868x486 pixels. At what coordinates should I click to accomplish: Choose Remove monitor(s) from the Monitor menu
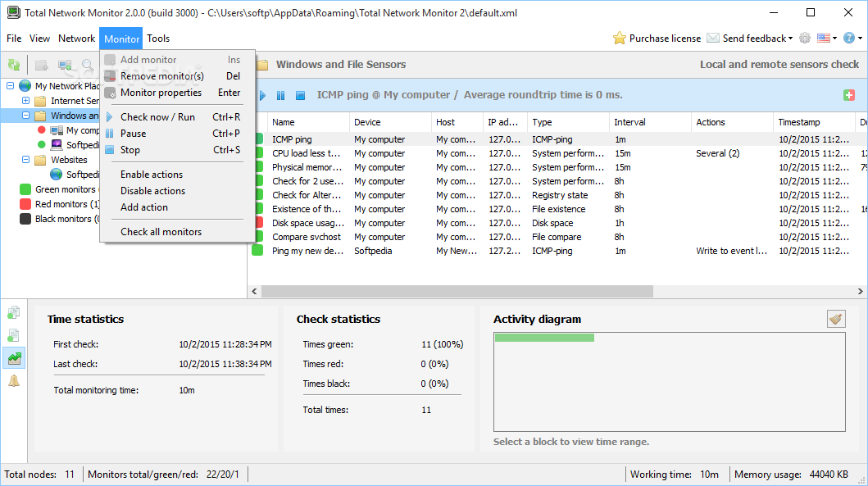(x=177, y=76)
